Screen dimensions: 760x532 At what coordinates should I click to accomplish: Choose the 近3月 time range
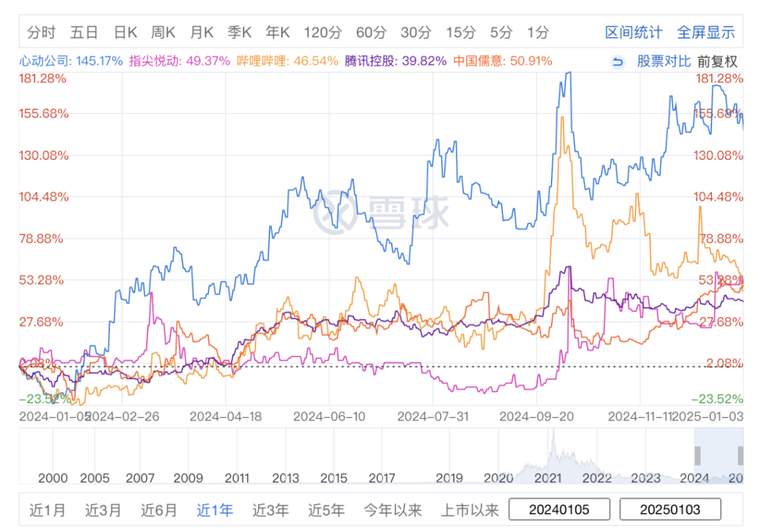coord(103,510)
